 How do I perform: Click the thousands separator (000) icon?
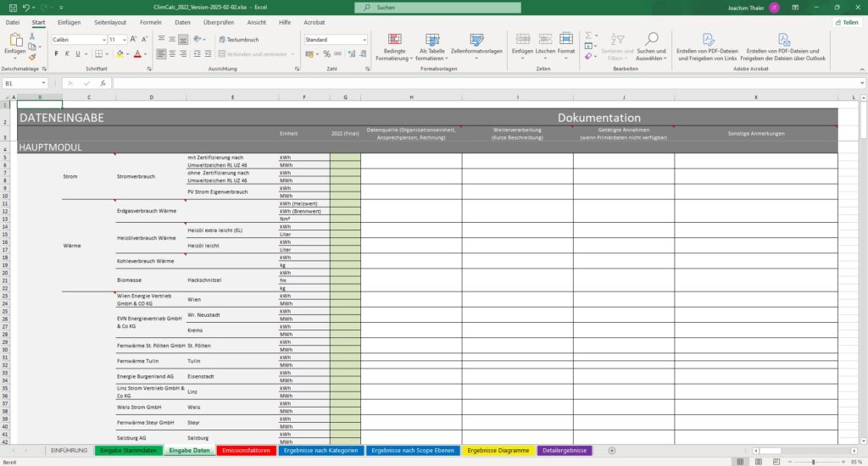[x=337, y=54]
